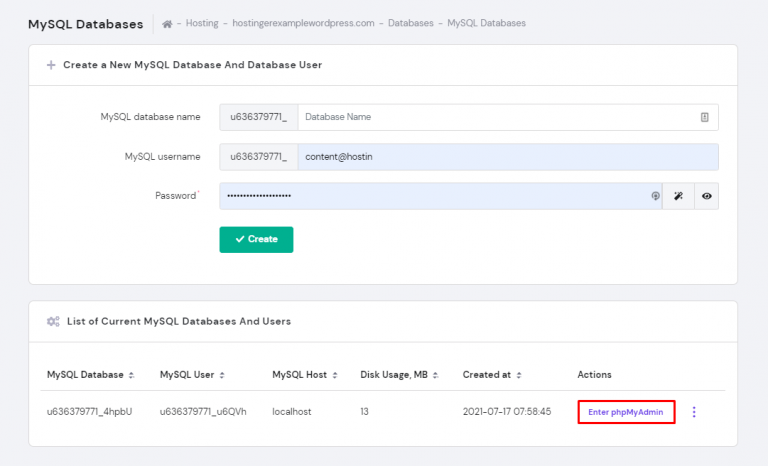Open the Hosting breadcrumb link
The width and height of the screenshot is (768, 466).
pos(202,23)
